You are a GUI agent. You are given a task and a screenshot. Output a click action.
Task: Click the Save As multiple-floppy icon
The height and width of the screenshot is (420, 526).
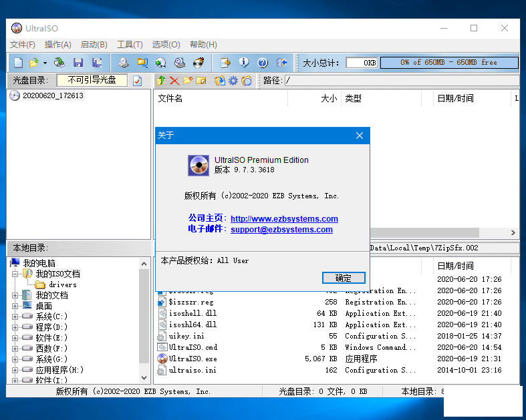[98, 62]
